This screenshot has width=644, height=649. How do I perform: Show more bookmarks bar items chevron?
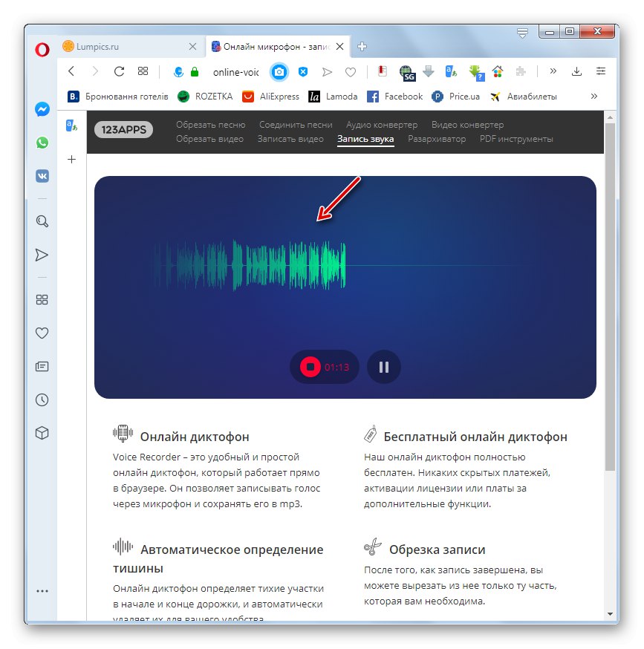point(594,96)
